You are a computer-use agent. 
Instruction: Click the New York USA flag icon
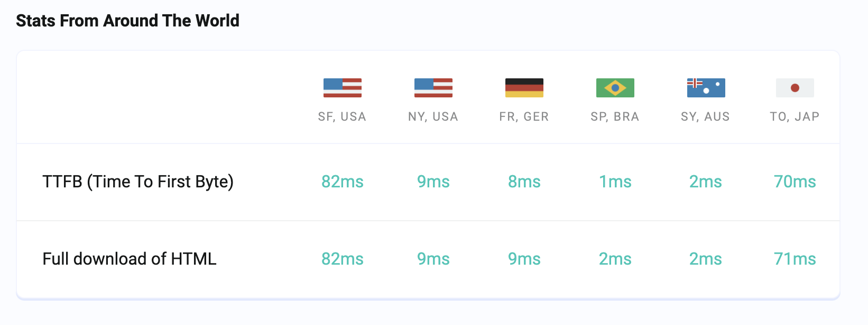[x=433, y=88]
